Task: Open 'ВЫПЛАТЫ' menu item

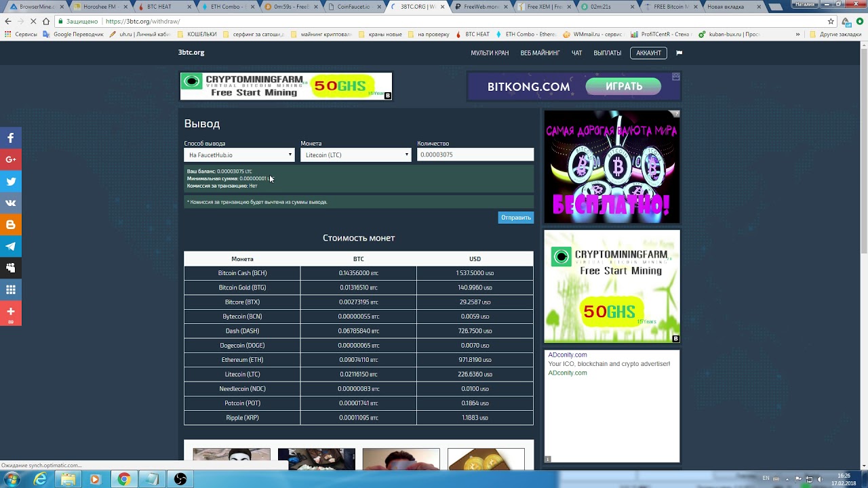Action: point(607,53)
